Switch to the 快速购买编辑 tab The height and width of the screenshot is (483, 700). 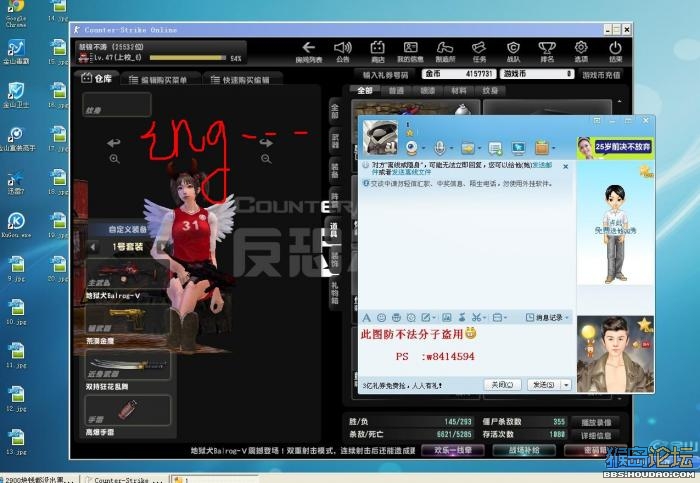242,79
